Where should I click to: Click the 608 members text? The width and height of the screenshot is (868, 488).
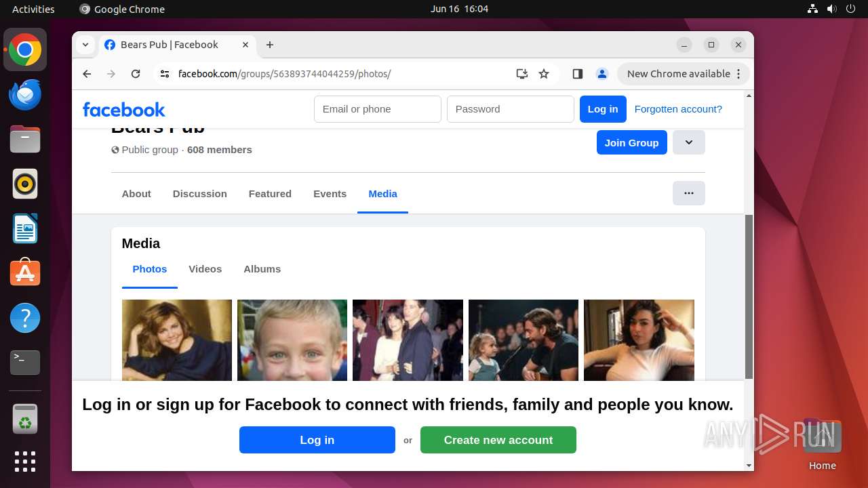pos(220,150)
